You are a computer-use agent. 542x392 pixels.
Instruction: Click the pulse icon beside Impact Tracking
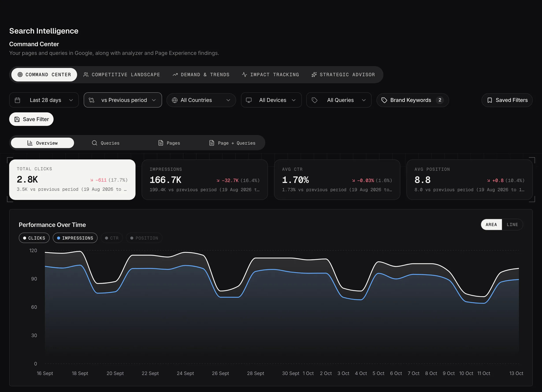point(245,74)
